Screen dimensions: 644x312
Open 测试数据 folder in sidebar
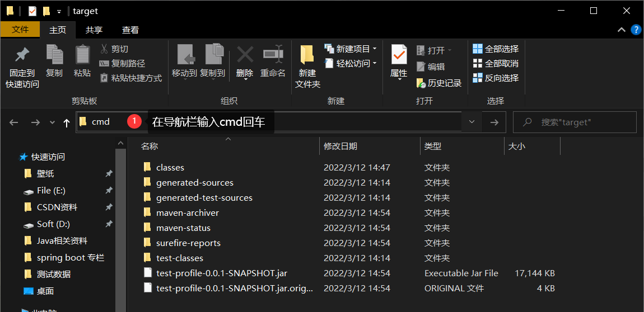(53, 275)
